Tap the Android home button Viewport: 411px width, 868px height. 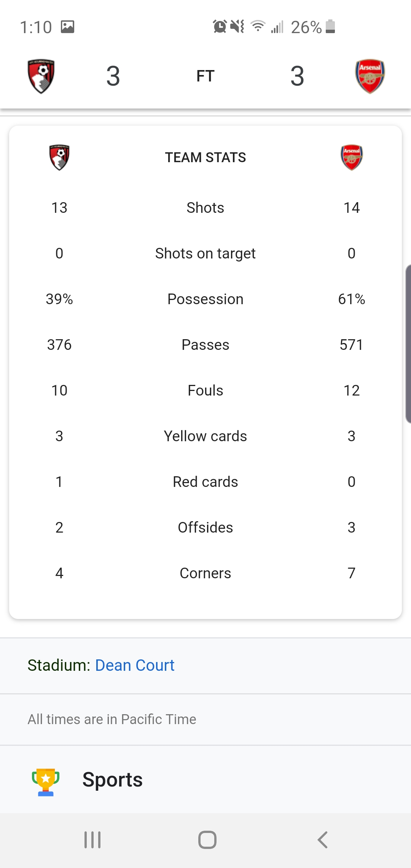click(x=207, y=839)
